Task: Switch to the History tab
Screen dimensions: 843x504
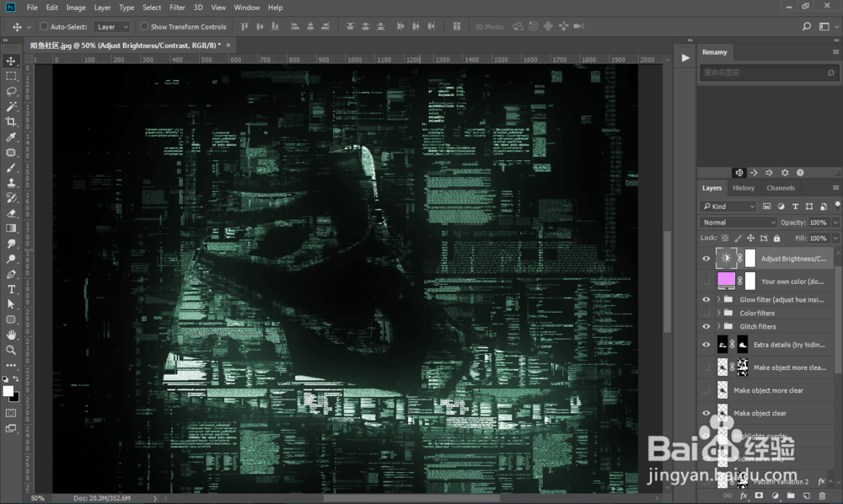Action: (x=744, y=188)
